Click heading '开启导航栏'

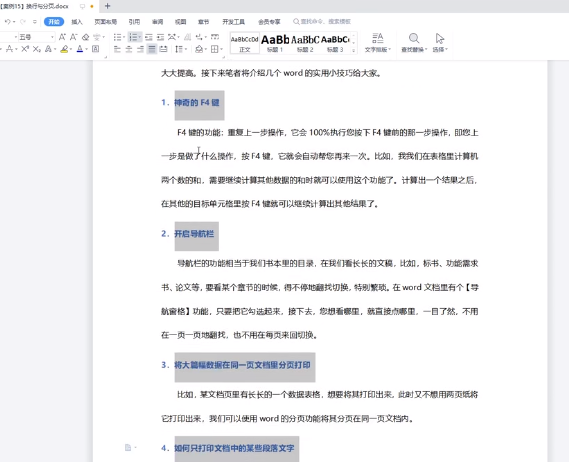pos(194,234)
